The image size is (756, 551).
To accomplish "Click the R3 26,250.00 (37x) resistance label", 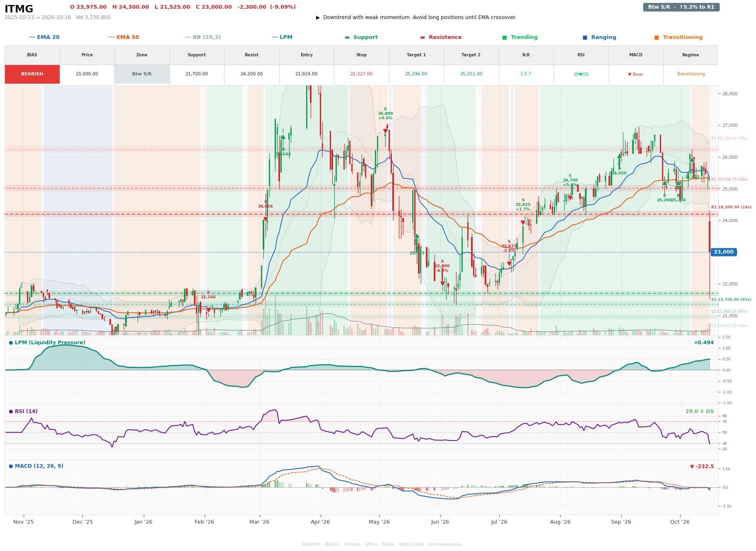I will click(x=729, y=138).
